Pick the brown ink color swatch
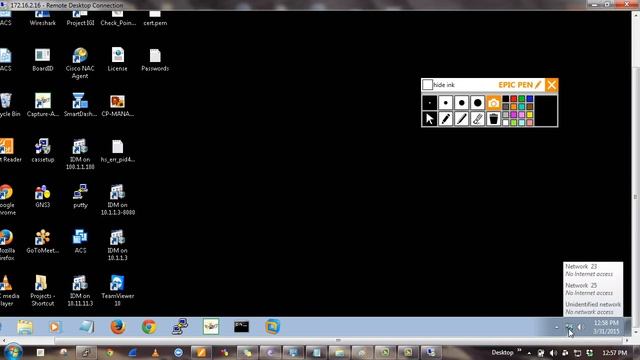The width and height of the screenshot is (640, 360). coord(529,107)
